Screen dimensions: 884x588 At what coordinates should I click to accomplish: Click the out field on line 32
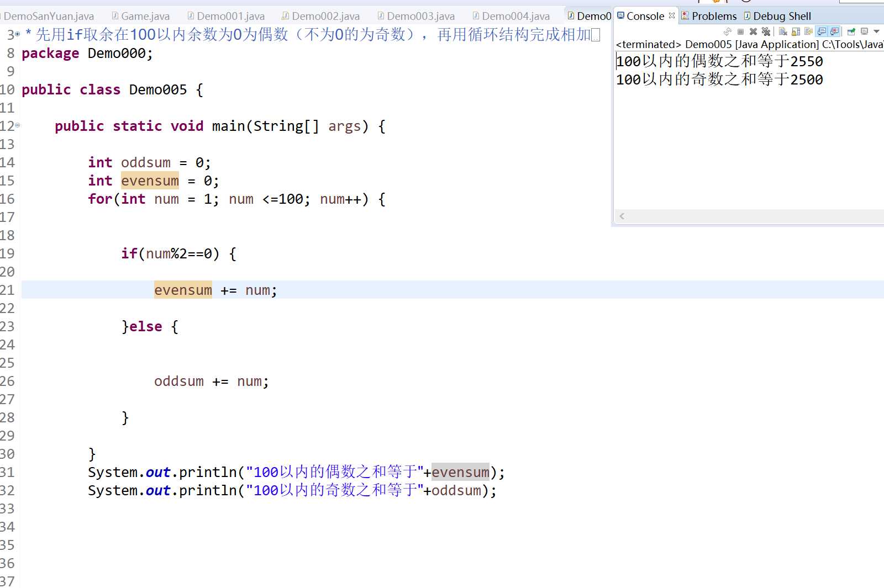tap(157, 490)
